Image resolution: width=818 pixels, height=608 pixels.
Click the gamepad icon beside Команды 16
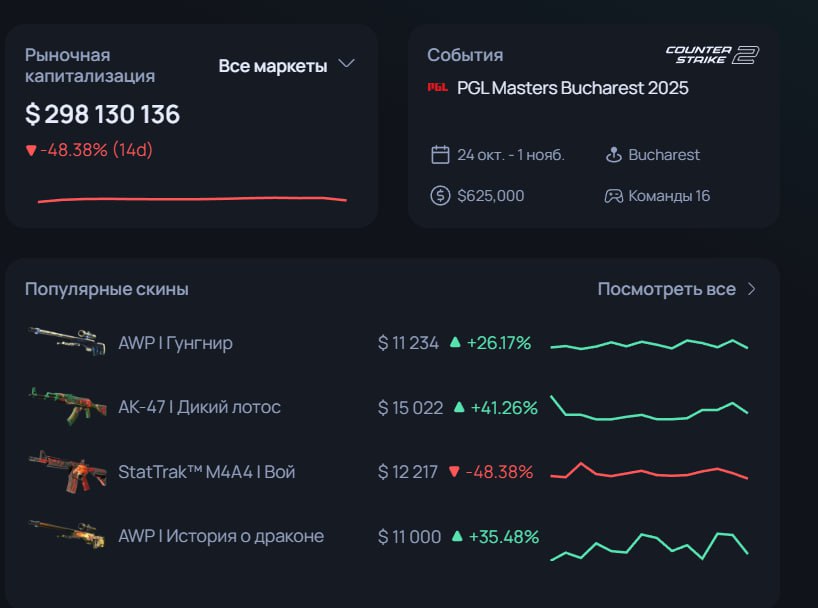[614, 196]
